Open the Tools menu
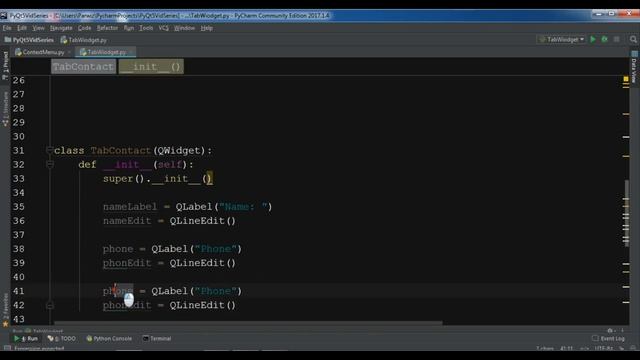The height and width of the screenshot is (360, 640). (146, 28)
